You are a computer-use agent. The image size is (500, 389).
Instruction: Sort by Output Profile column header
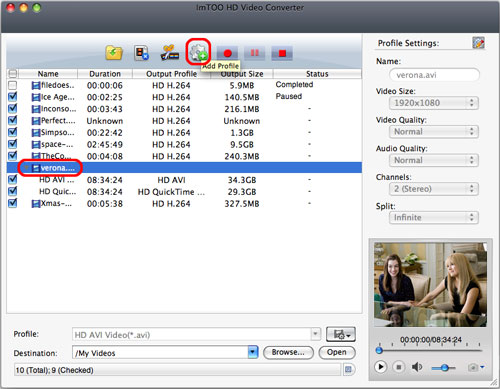point(172,74)
